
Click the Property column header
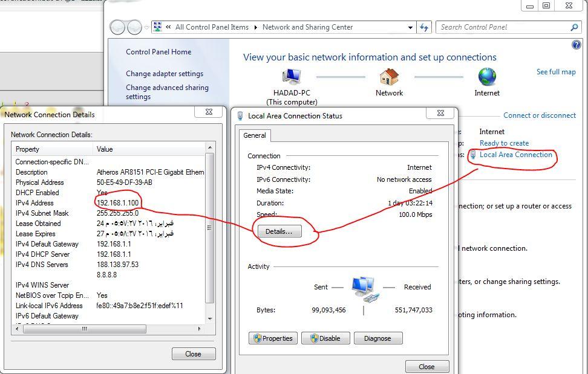(x=52, y=149)
